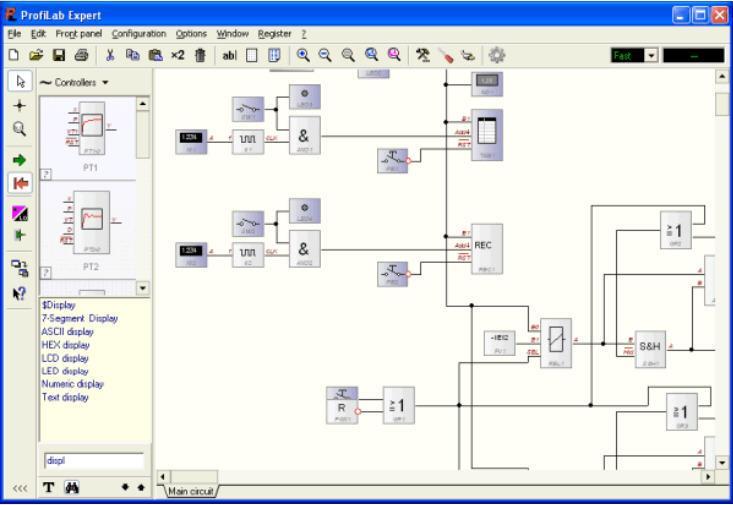Click the green right arrow icon
733x505 pixels.
[x=20, y=160]
